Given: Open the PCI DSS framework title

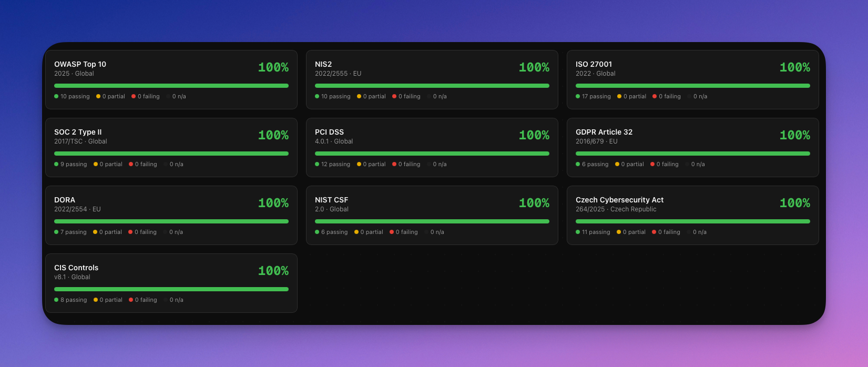Looking at the screenshot, I should pyautogui.click(x=329, y=132).
